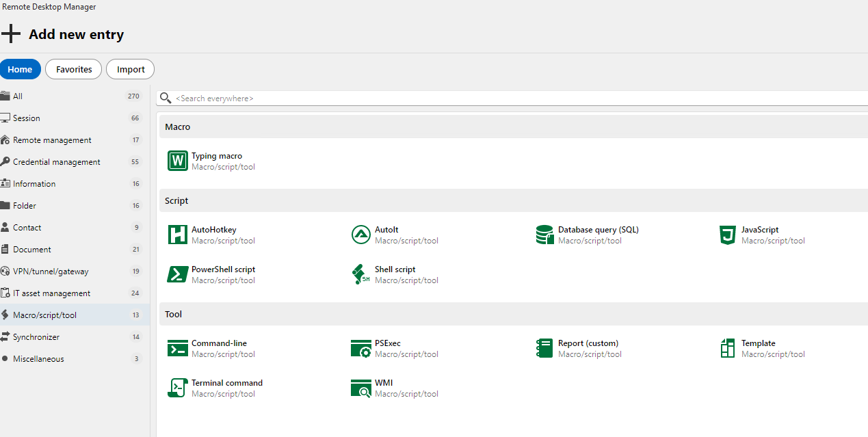868x437 pixels.
Task: Click the Credential management key icon
Action: point(5,161)
